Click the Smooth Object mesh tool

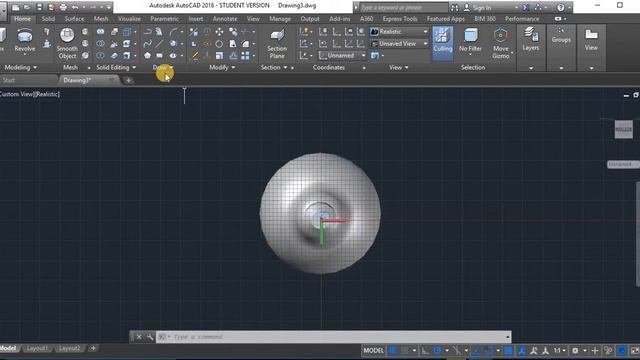(67, 43)
